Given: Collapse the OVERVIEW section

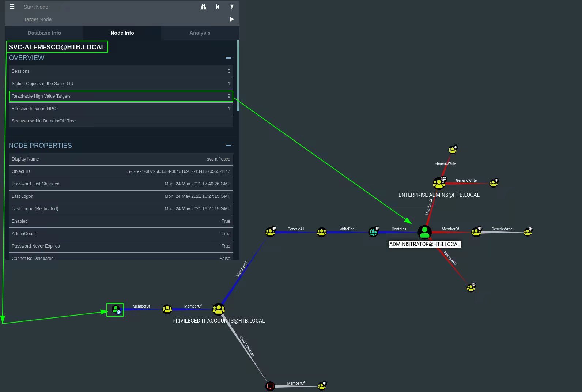Looking at the screenshot, I should 228,58.
